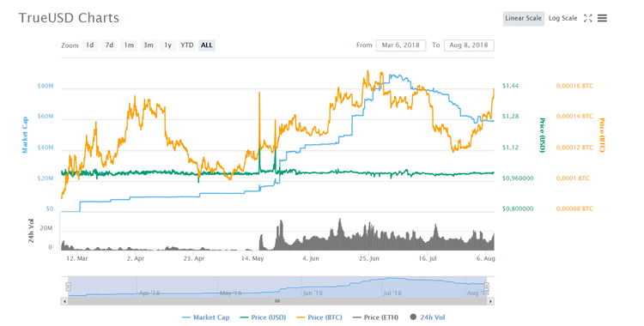Click the 2. Apr date label
This screenshot has height=326, width=644.
[x=136, y=259]
